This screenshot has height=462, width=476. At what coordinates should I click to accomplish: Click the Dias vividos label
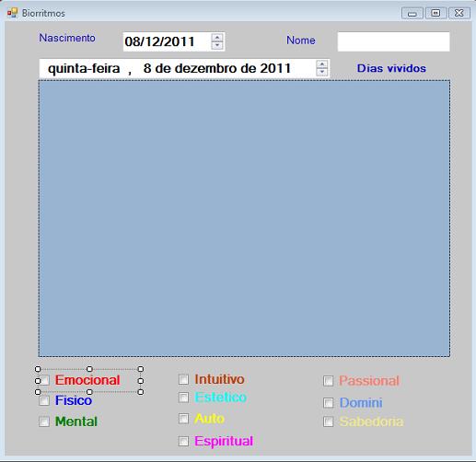pyautogui.click(x=391, y=68)
